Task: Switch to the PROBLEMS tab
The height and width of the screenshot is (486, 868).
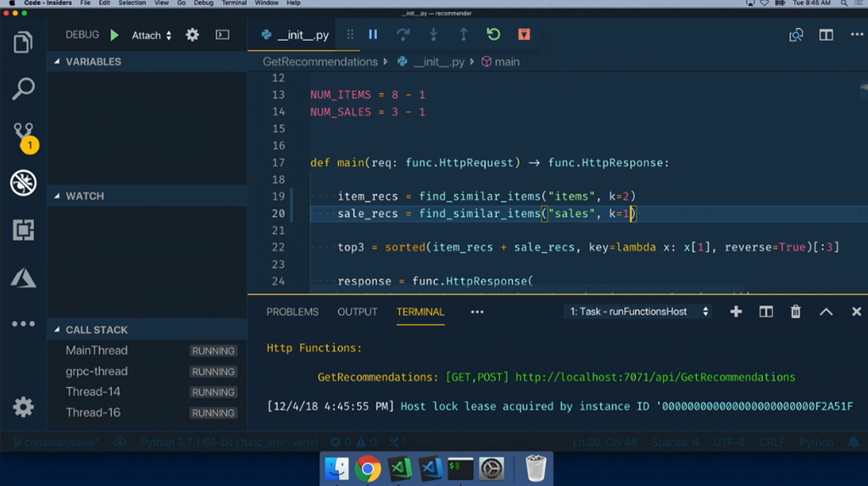Action: coord(292,312)
